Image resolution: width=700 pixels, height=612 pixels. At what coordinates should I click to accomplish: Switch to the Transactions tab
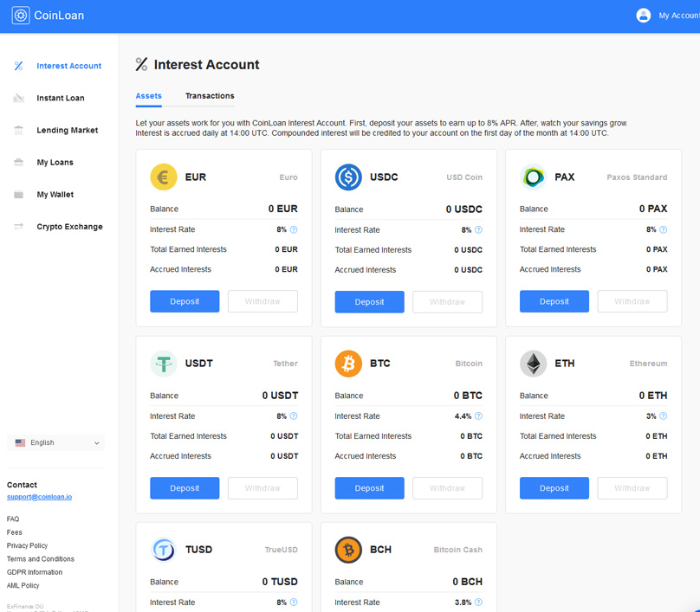[210, 96]
